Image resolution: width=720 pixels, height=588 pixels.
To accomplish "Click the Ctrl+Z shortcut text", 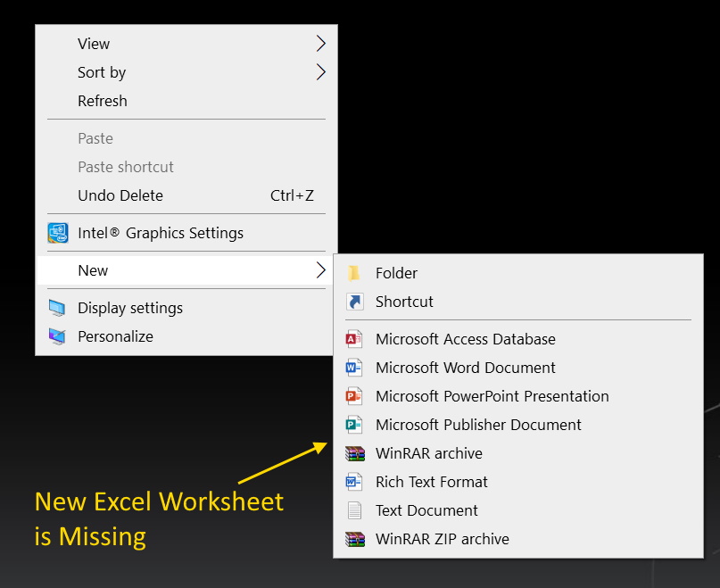I will pyautogui.click(x=292, y=195).
